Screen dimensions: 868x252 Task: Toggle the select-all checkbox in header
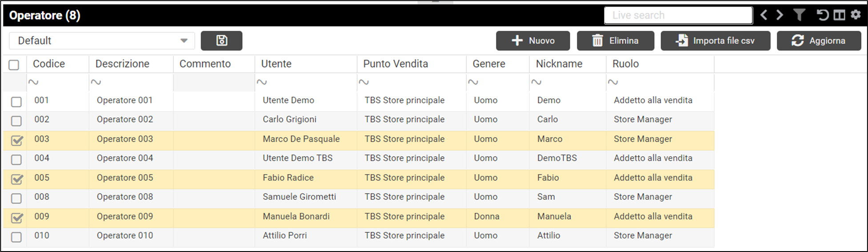coord(14,65)
